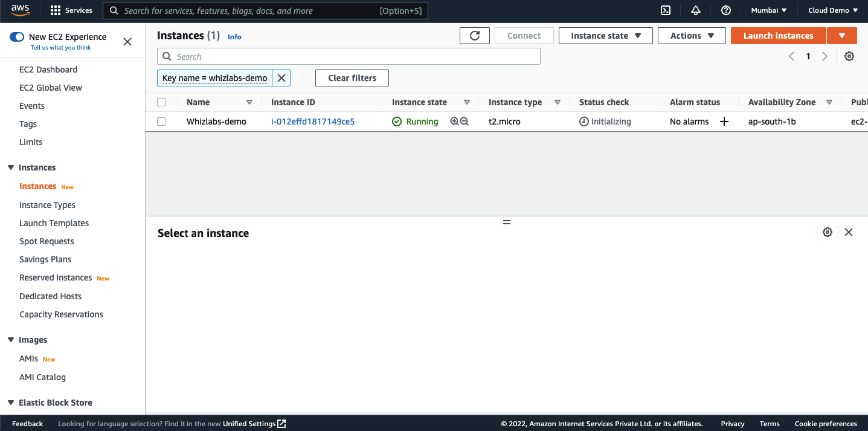868x431 pixels.
Task: Open Dedicated Hosts page
Action: (x=50, y=296)
